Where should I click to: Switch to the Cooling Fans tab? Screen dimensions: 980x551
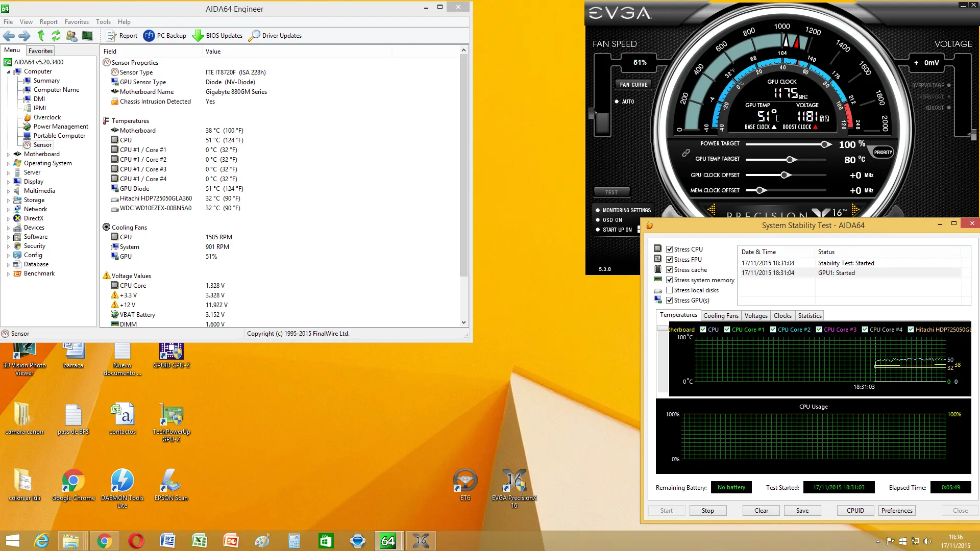(721, 316)
